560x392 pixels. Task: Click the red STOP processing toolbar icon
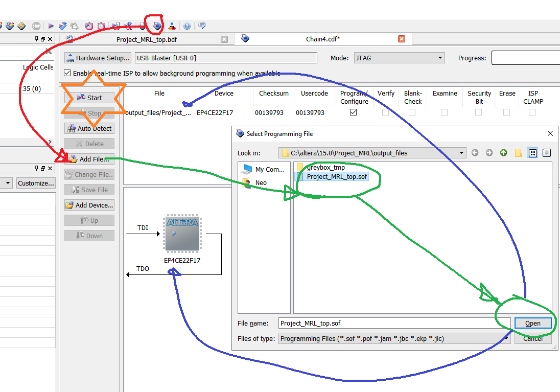pos(36,26)
